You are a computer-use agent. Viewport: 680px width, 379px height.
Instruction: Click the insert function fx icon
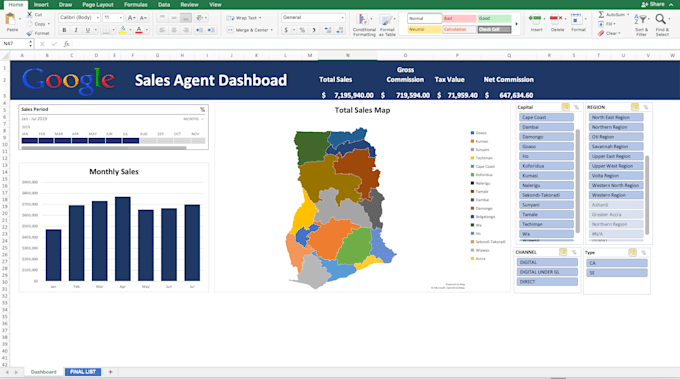pos(66,44)
